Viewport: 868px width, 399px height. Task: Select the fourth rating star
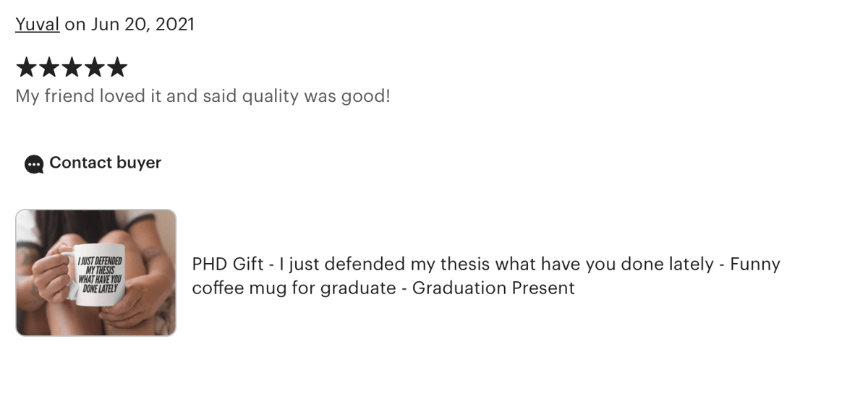pos(94,68)
